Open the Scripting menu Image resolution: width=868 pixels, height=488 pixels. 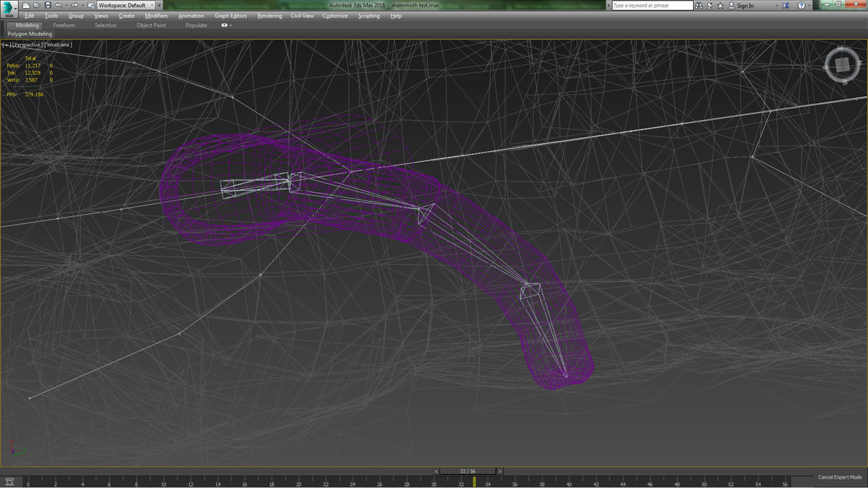pyautogui.click(x=369, y=16)
